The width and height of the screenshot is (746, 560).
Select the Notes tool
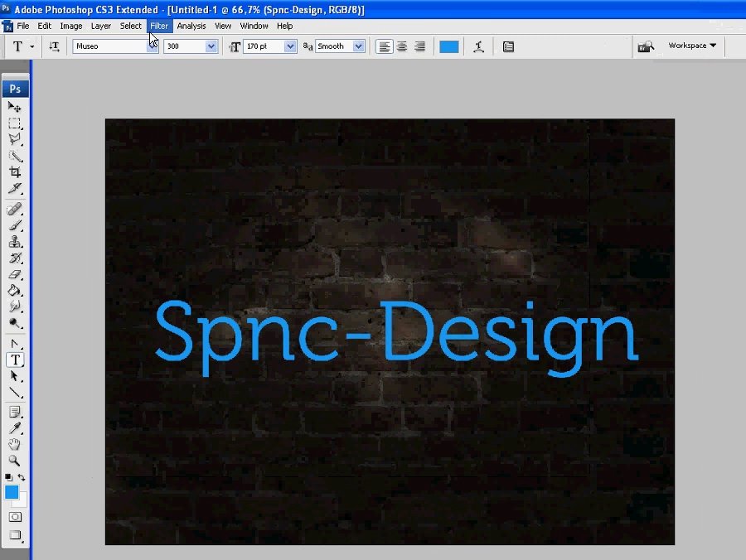[x=15, y=413]
